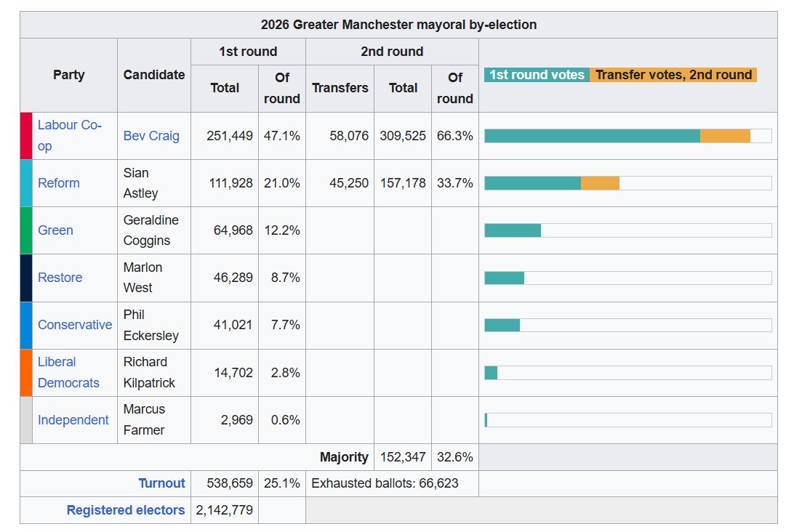Screen dimensions: 794x532
Task: Open the Liberal Democrats party link
Action: coord(68,373)
